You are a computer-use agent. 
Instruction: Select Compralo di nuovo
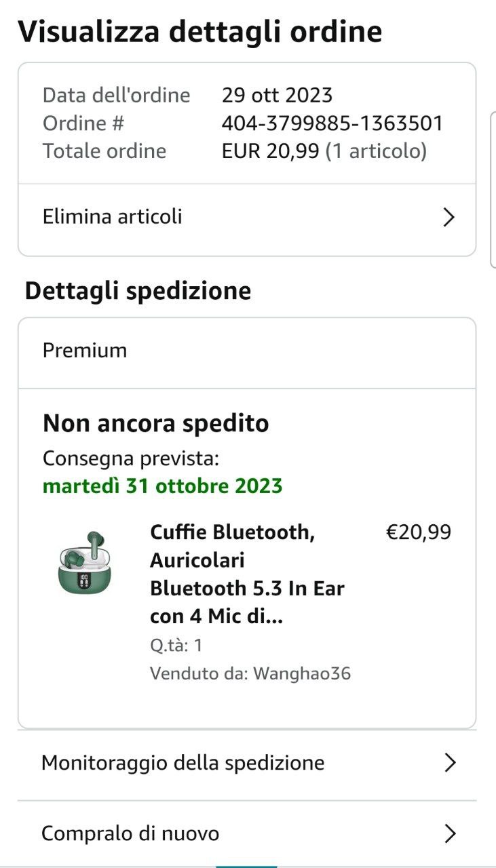pyautogui.click(x=130, y=833)
